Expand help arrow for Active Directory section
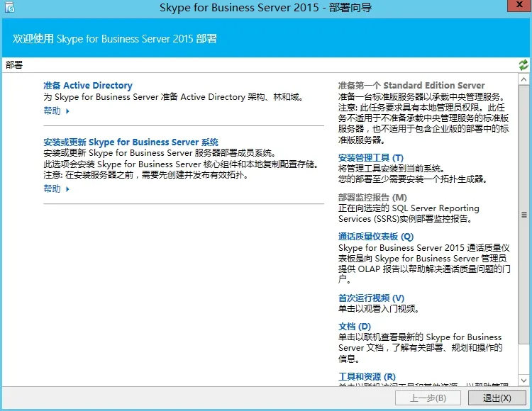Viewport: 532px width, 411px height. pyautogui.click(x=67, y=111)
